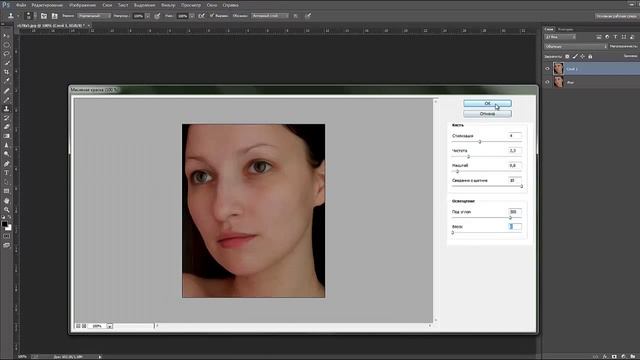Select the Type tool in toolbox

(x=7, y=173)
